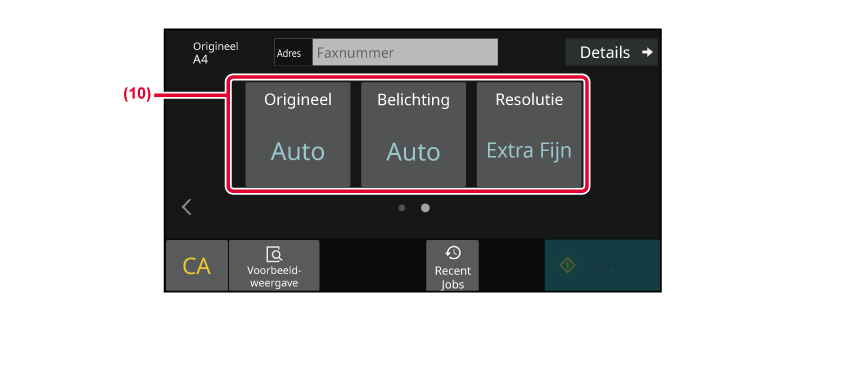This screenshot has height=369, width=842.
Task: Go back with the left chevron arrow
Action: (187, 207)
